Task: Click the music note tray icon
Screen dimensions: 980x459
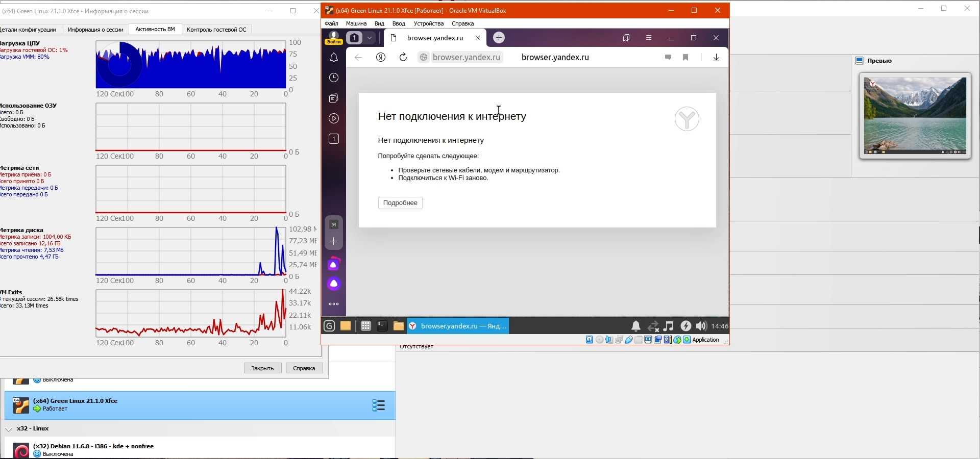Action: click(669, 326)
